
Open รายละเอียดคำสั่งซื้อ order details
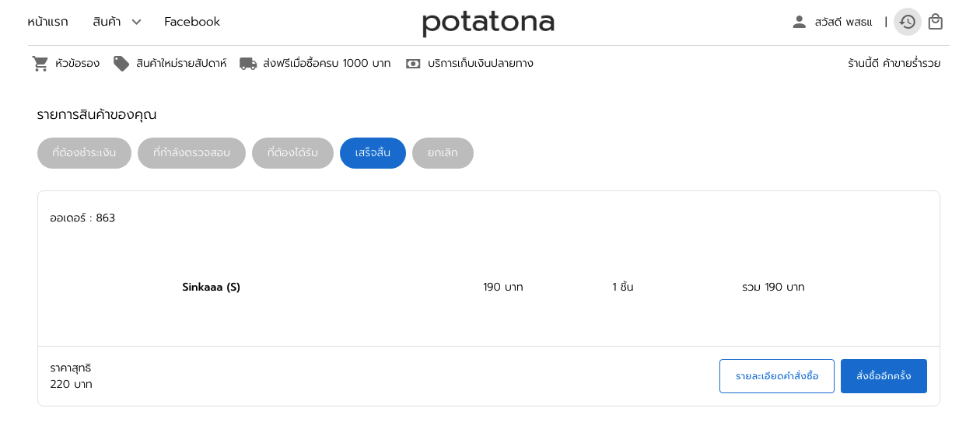click(777, 376)
